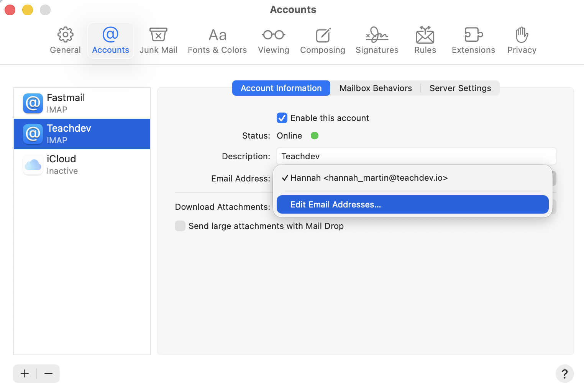Open the Rules pane
The height and width of the screenshot is (392, 584).
coord(425,41)
